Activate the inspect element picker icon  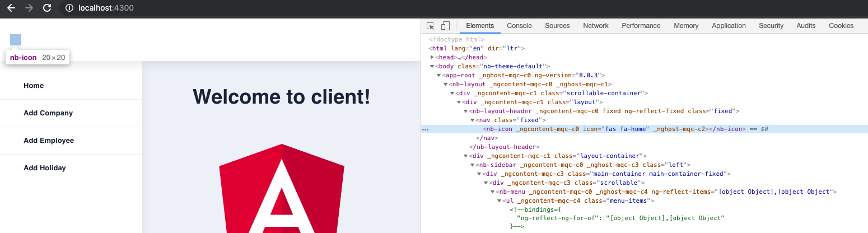click(431, 26)
